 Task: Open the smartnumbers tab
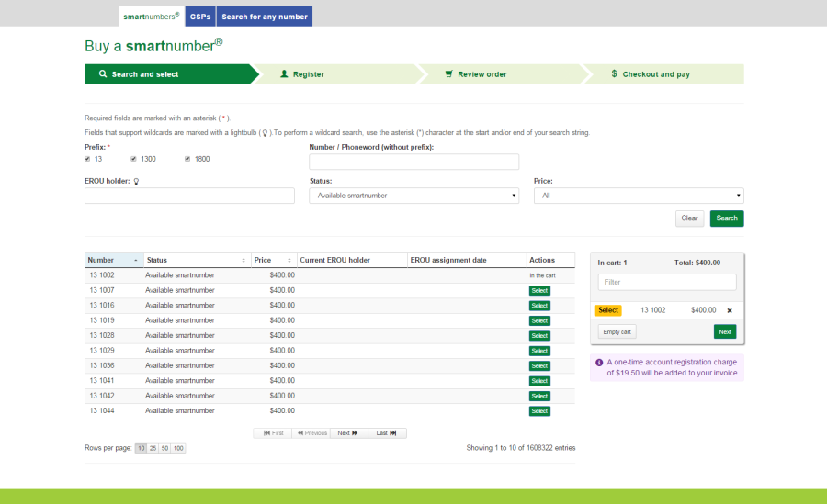152,17
